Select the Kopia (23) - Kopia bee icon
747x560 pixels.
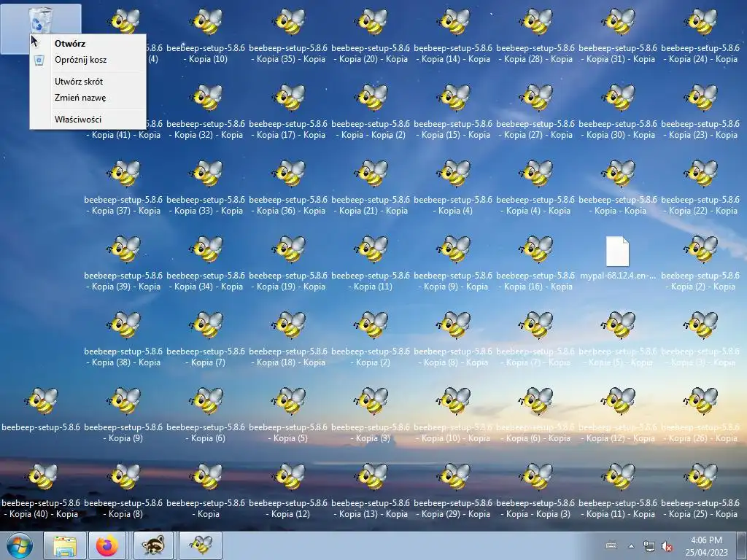pyautogui.click(x=700, y=97)
